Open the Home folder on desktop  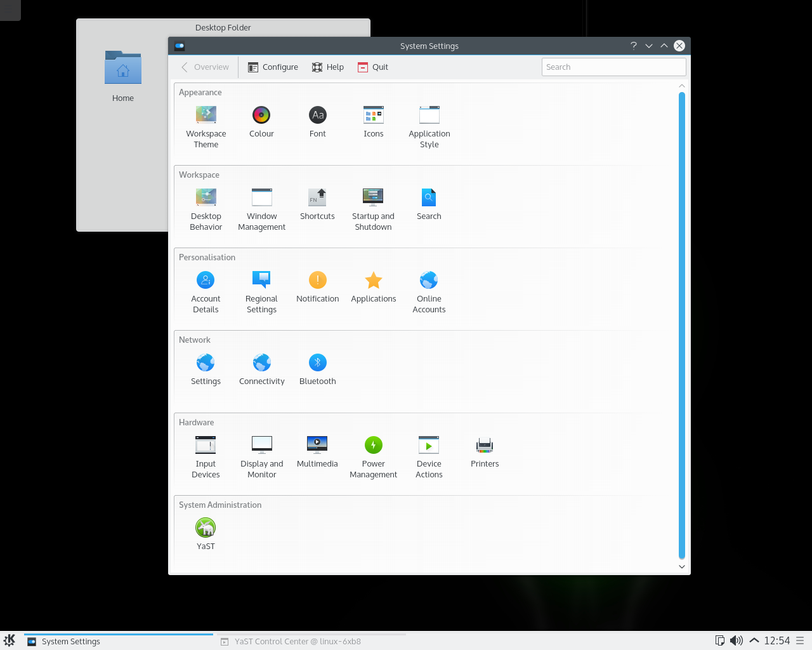pyautogui.click(x=123, y=76)
